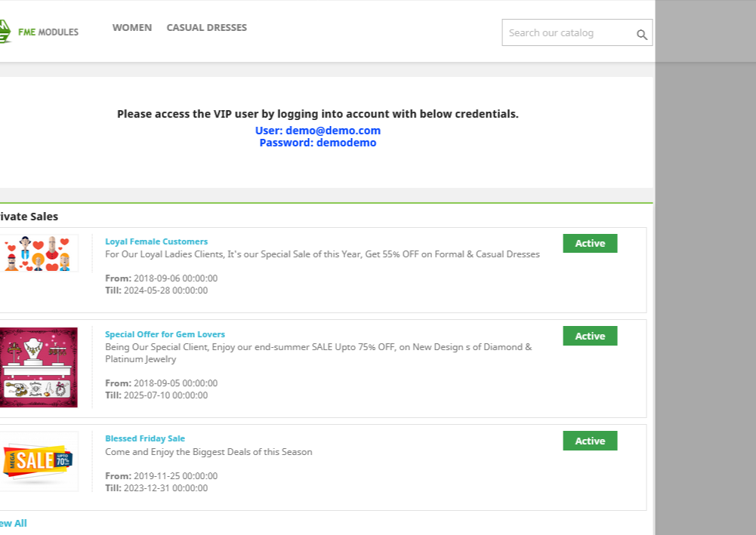Open the Loyal Female Customers sale link
Viewport: 756px width, 535px height.
[x=156, y=241]
